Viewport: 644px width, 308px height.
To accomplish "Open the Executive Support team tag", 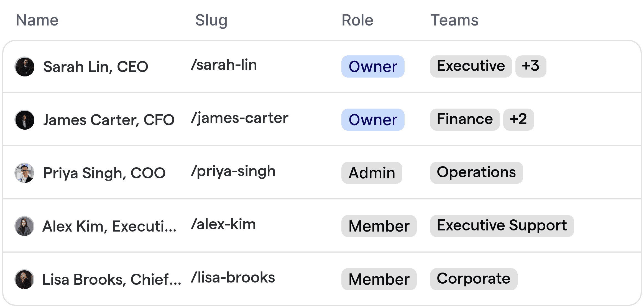I will 502,226.
